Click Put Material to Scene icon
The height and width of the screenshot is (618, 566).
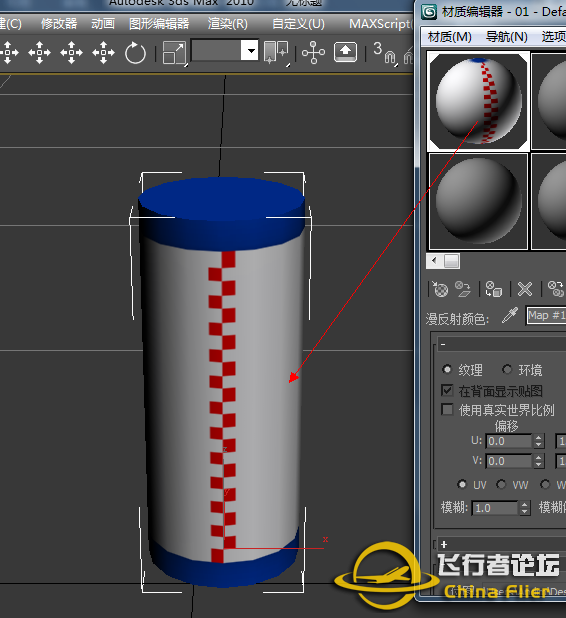pyautogui.click(x=463, y=289)
